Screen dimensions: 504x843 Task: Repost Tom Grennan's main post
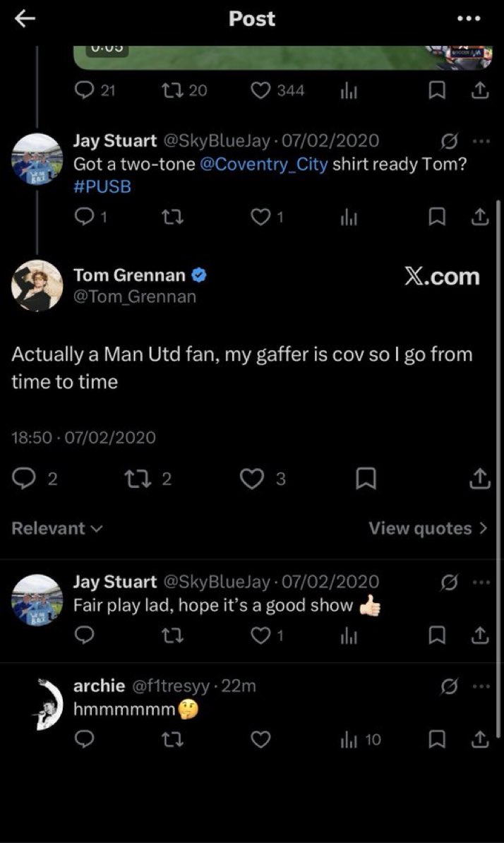[133, 478]
